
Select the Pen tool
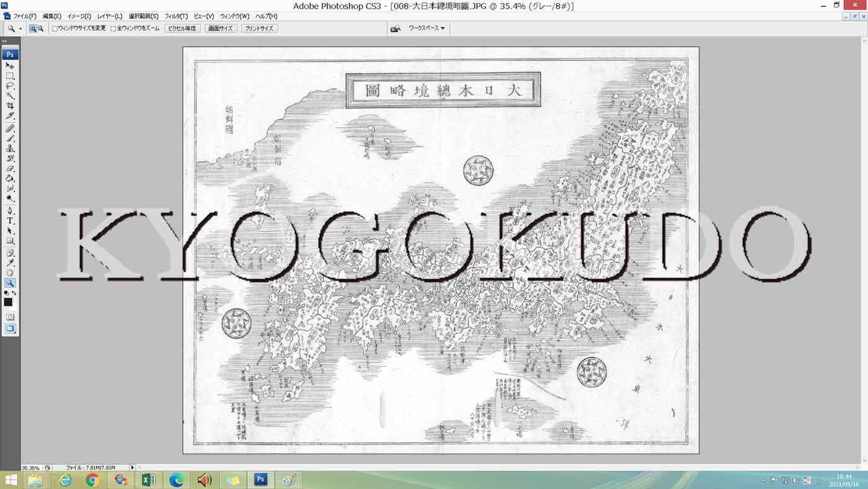[x=10, y=210]
